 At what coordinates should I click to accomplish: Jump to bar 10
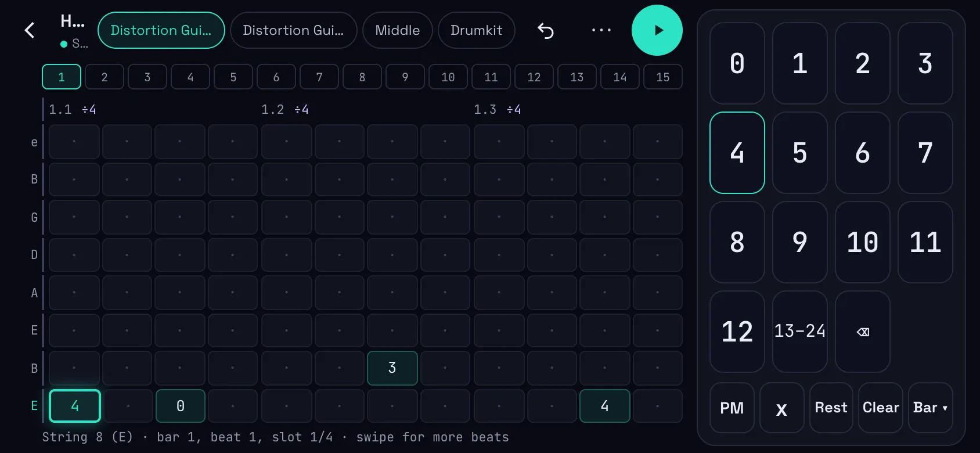(x=448, y=77)
